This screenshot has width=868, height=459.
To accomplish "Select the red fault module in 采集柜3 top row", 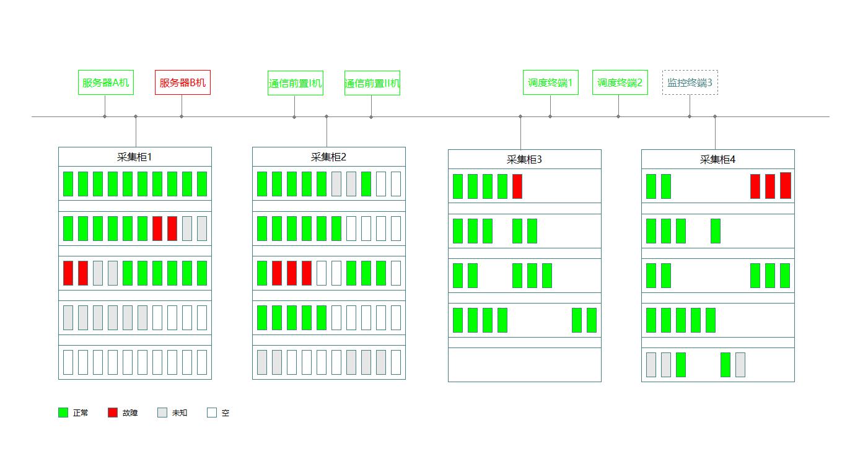I will pyautogui.click(x=517, y=186).
